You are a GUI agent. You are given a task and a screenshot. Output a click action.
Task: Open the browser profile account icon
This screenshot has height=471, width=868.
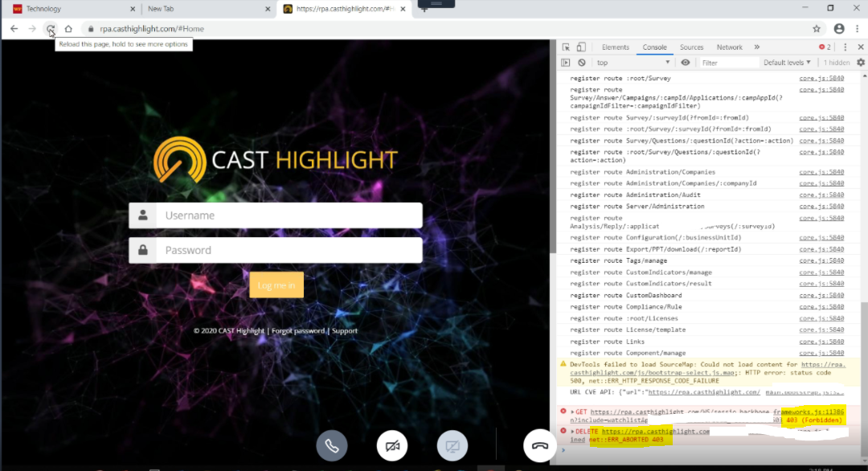click(x=839, y=29)
